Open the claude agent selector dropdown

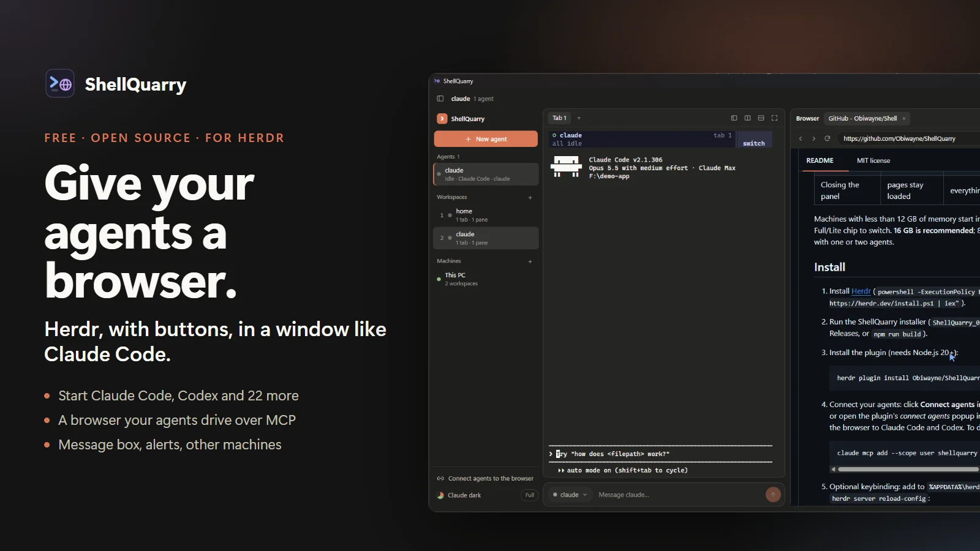tap(570, 495)
